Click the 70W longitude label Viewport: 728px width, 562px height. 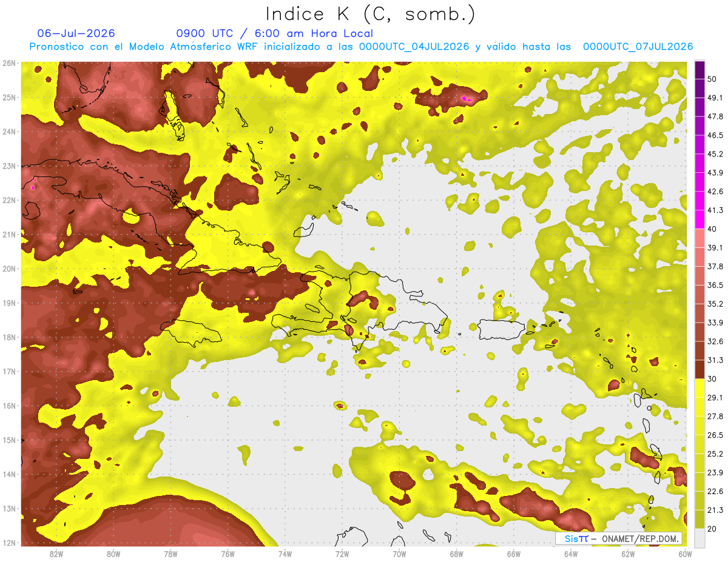tap(399, 554)
